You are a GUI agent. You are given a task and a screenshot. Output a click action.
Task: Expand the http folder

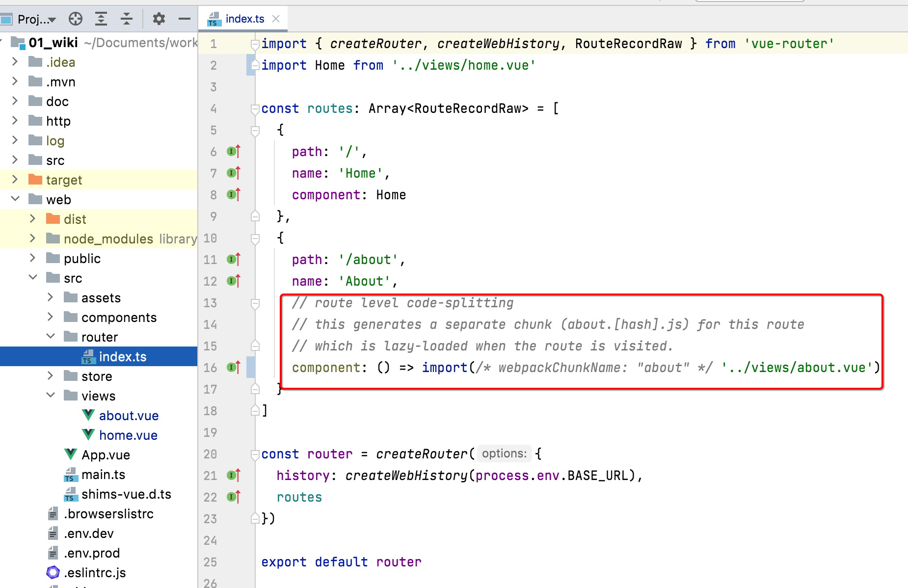[15, 121]
